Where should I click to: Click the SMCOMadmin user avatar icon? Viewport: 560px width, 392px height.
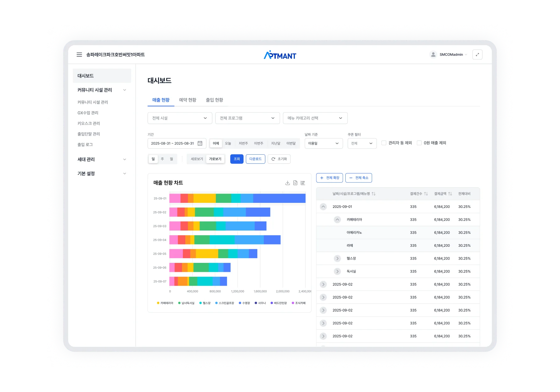[x=433, y=55]
